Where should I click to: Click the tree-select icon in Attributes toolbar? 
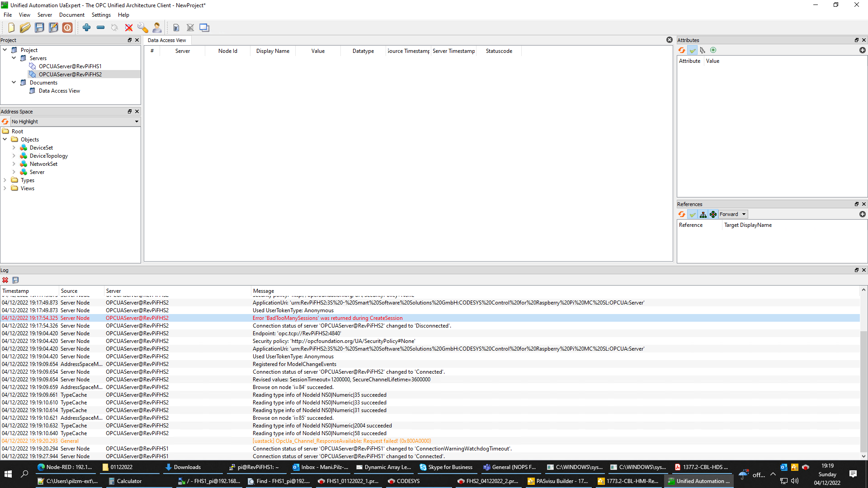click(x=703, y=50)
